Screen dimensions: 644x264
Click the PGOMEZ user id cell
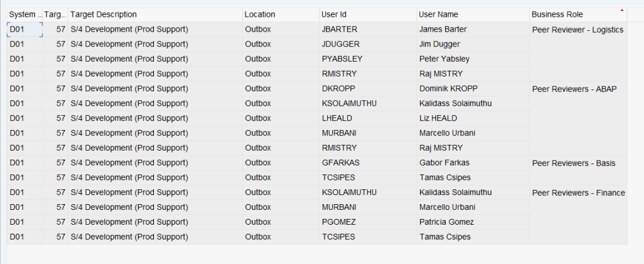pyautogui.click(x=339, y=222)
